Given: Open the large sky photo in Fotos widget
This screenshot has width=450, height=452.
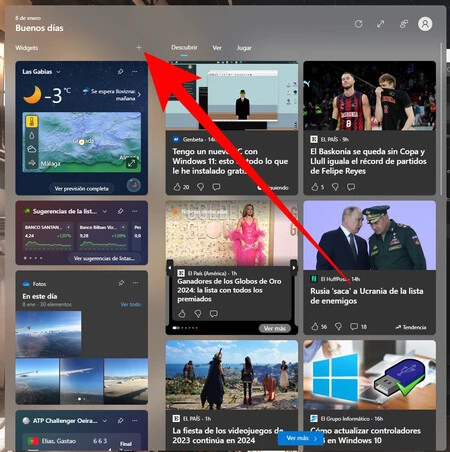Looking at the screenshot, I should pos(49,334).
